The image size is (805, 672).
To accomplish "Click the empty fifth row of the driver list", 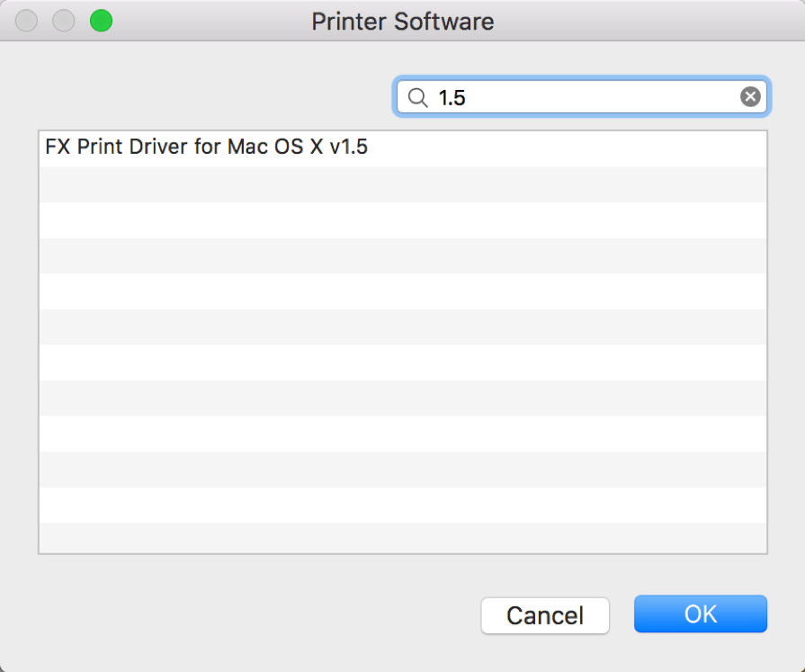I will coord(402,291).
